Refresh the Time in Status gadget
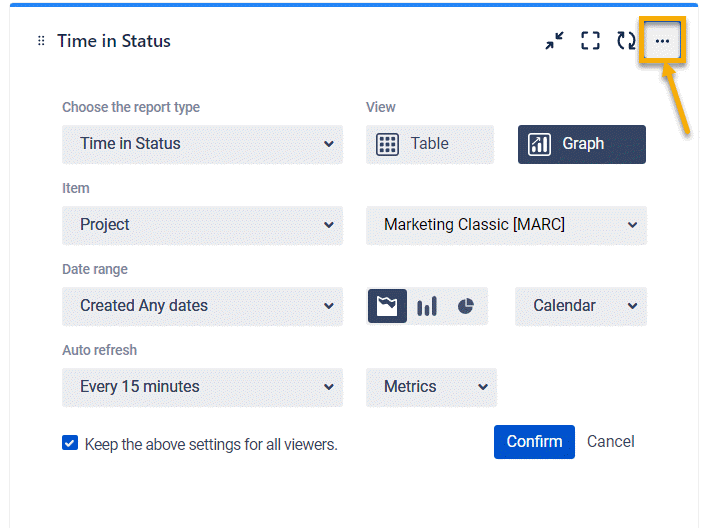Image resolution: width=706 pixels, height=528 pixels. pos(626,41)
